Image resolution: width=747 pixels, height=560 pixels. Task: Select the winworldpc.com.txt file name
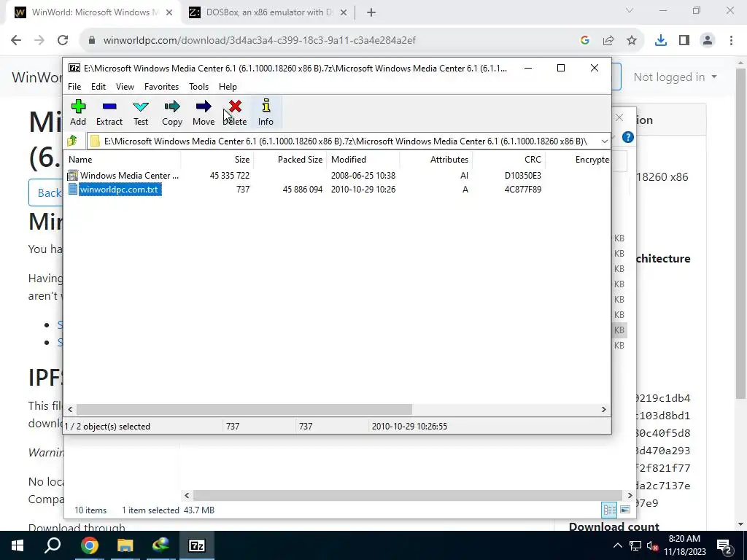pos(119,189)
